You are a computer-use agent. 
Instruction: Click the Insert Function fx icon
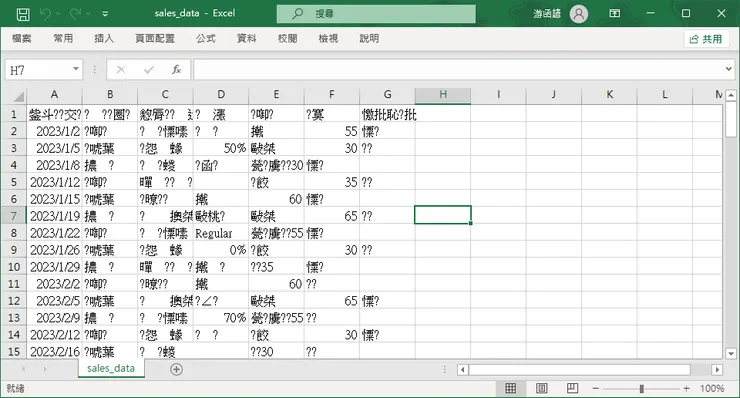point(177,70)
